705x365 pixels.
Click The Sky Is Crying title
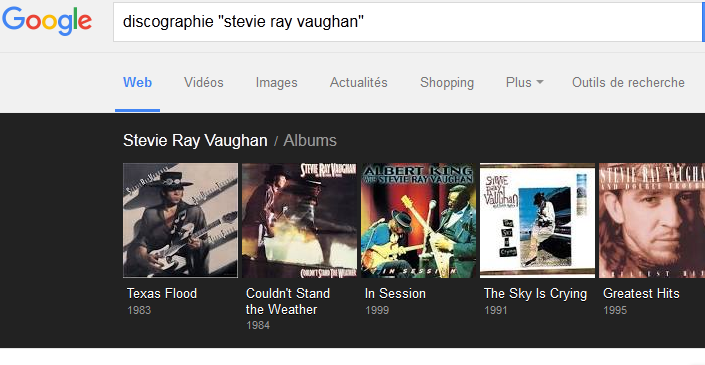tap(535, 294)
